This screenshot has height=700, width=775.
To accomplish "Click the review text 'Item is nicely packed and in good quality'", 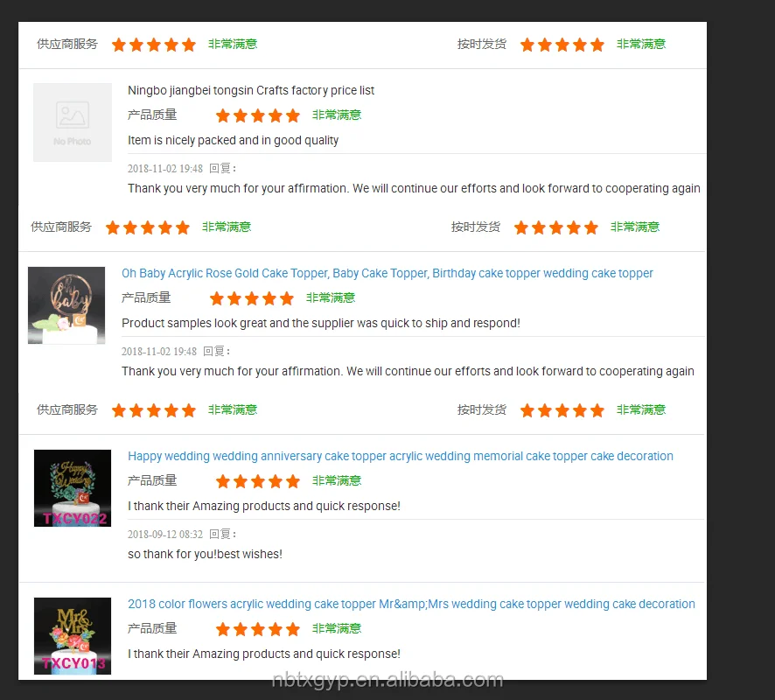I will [233, 140].
